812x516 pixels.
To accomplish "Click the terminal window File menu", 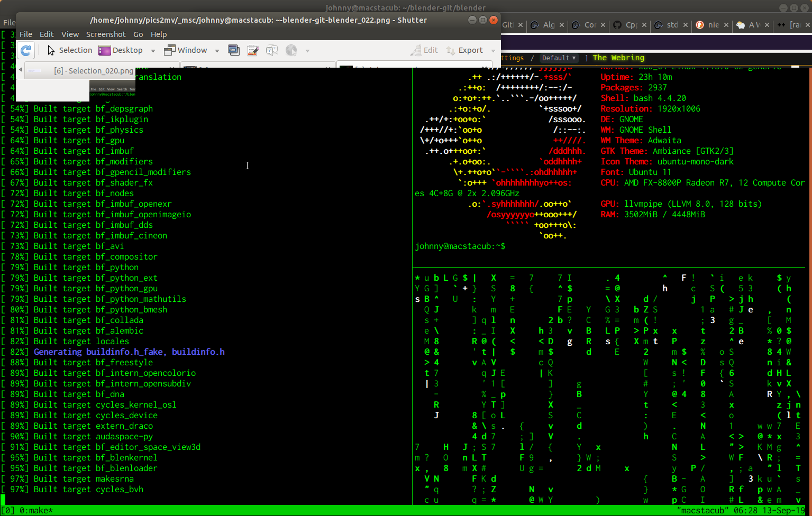I will pos(9,23).
